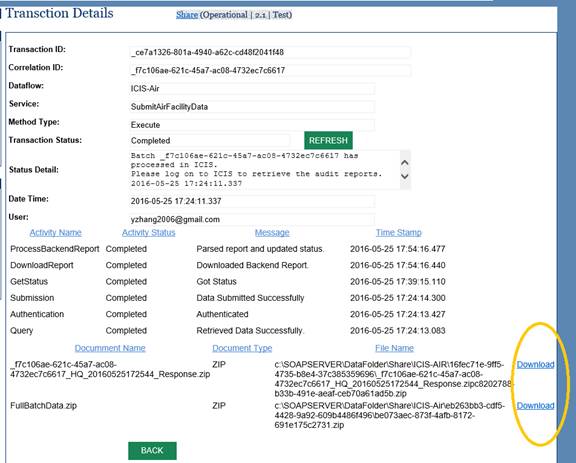This screenshot has width=576, height=463.
Task: Open the Share link in header
Action: point(187,15)
